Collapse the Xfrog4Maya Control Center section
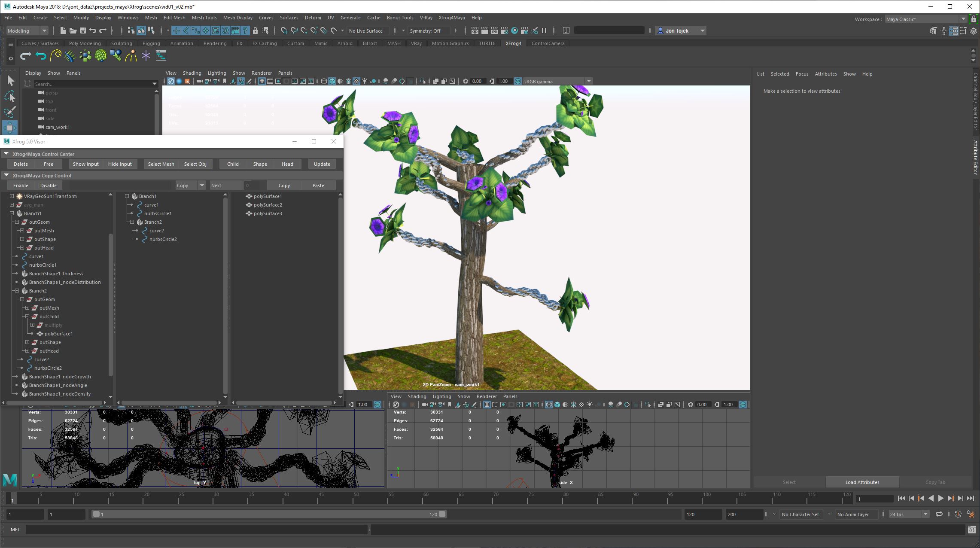The width and height of the screenshot is (980, 548). (6, 154)
